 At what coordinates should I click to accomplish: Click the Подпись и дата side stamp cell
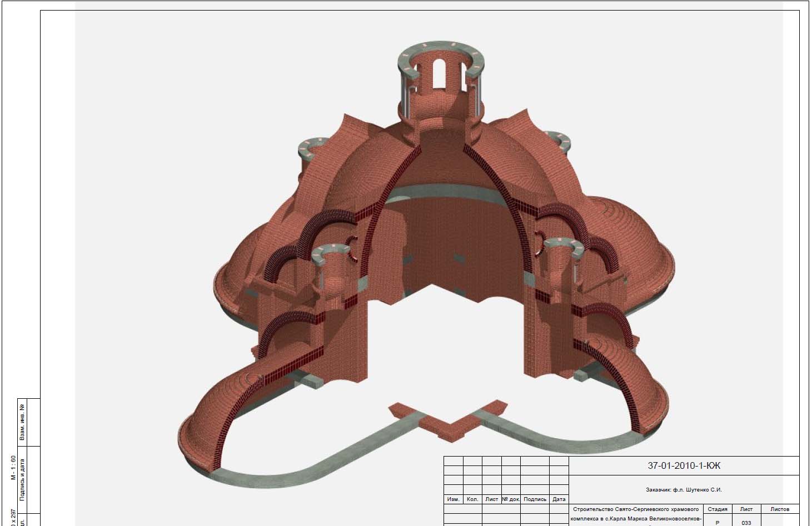[23, 478]
